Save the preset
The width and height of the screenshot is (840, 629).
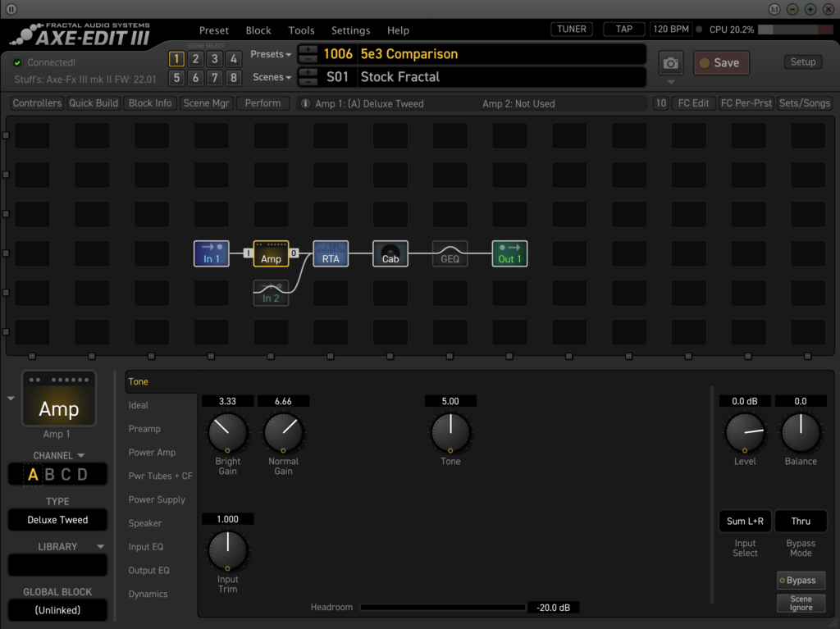coord(721,62)
